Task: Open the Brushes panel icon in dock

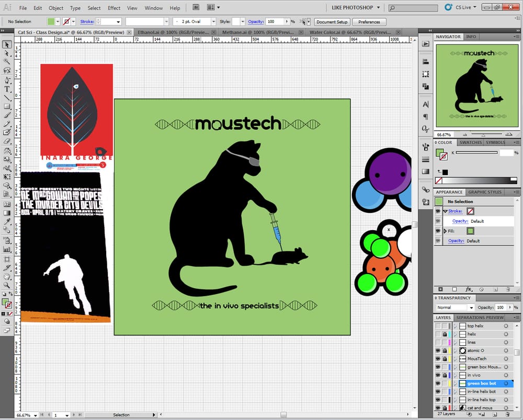Action: pyautogui.click(x=426, y=147)
